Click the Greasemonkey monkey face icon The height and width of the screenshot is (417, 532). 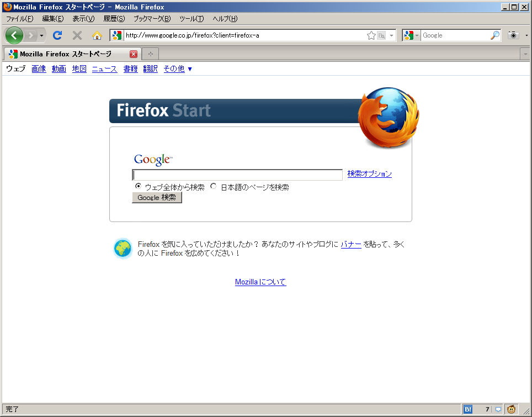(x=511, y=409)
